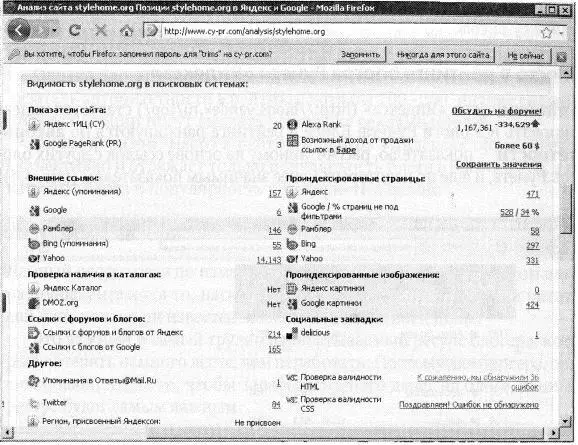The height and width of the screenshot is (445, 578).
Task: Click the Сохранить значения link
Action: (498, 164)
